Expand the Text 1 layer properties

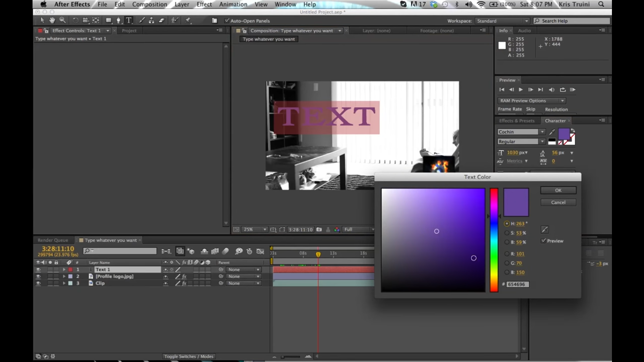click(64, 270)
